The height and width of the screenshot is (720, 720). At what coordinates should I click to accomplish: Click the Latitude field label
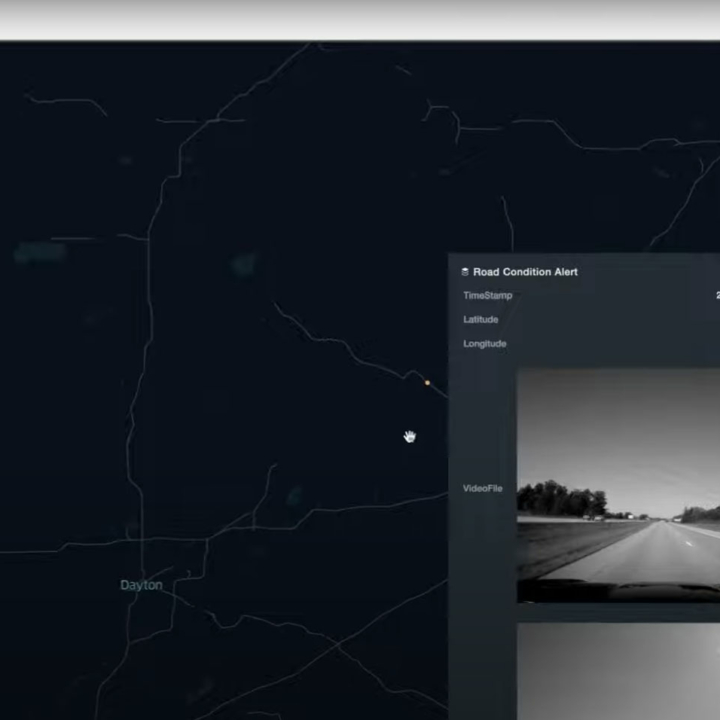pyautogui.click(x=481, y=320)
